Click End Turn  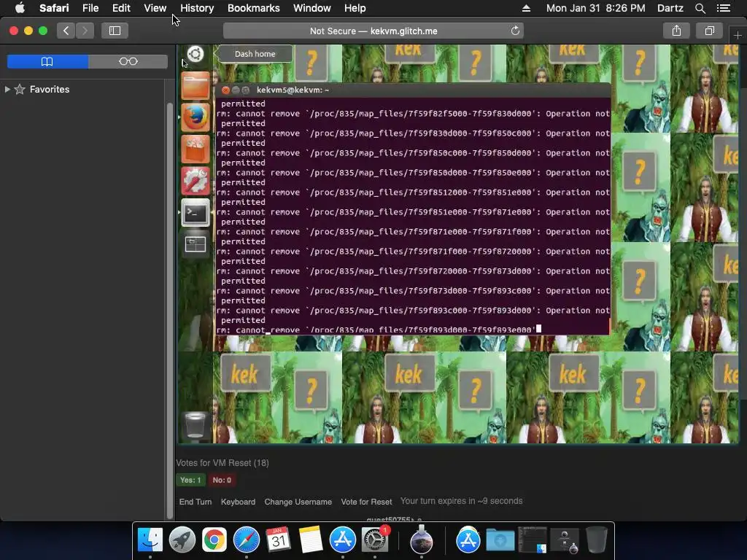(196, 502)
